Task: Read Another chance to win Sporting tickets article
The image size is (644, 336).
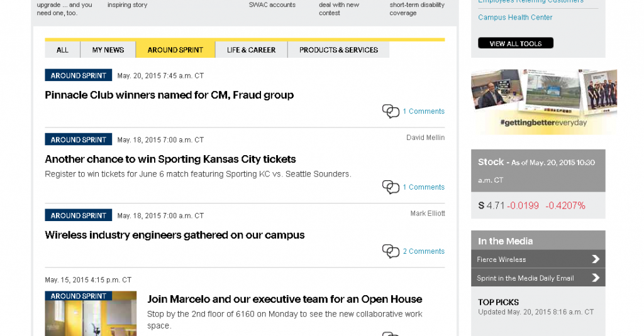Action: pyautogui.click(x=170, y=160)
